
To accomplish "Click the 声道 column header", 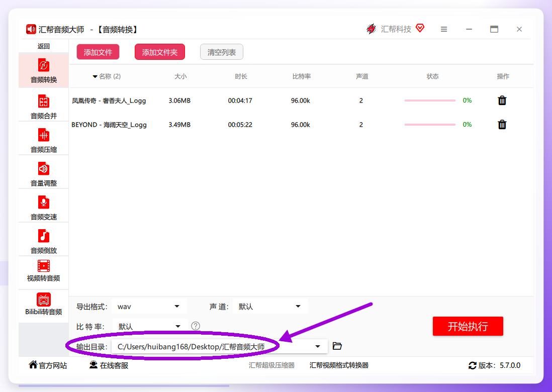I will pos(362,76).
